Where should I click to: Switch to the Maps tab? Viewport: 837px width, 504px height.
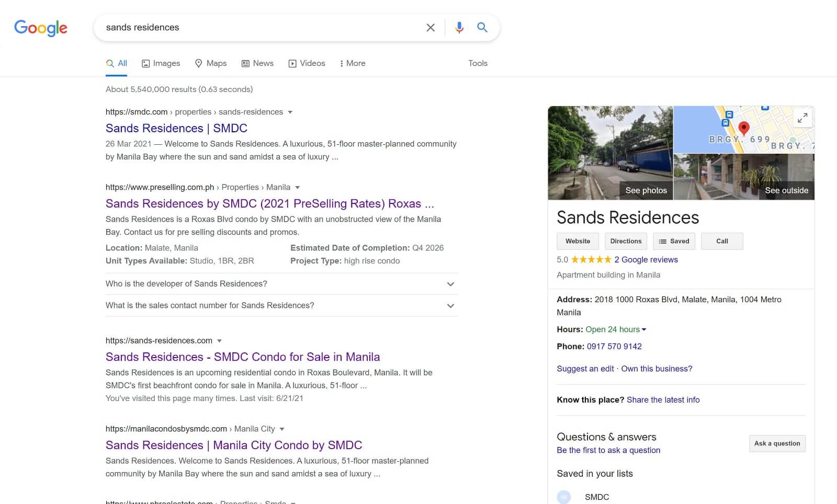211,63
